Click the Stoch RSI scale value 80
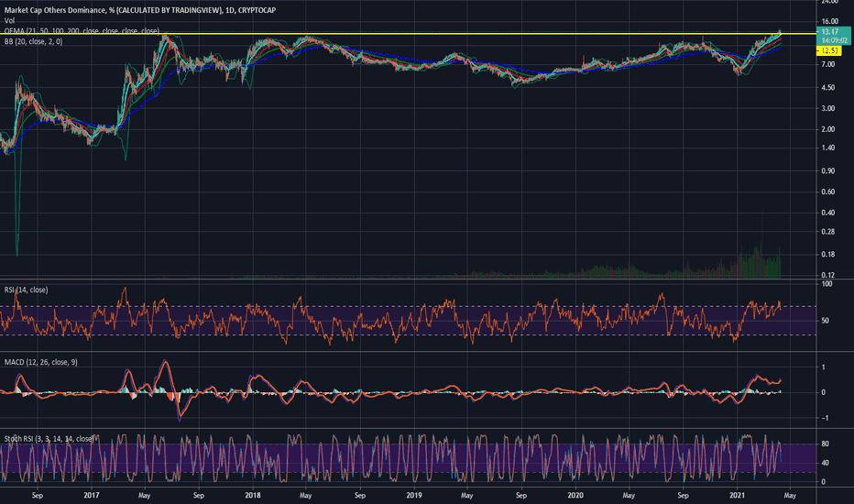Screen dimensions: 854x504 tap(825, 444)
